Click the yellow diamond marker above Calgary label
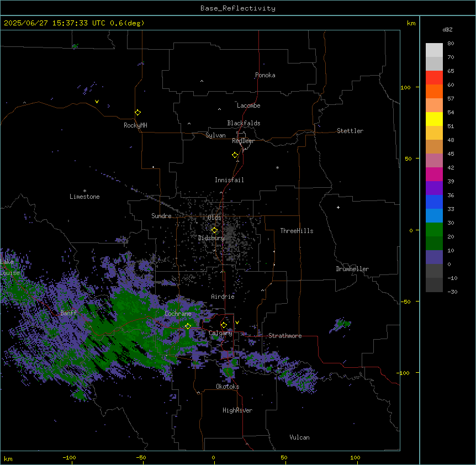Screen dimensions: 476x465 [x=224, y=325]
